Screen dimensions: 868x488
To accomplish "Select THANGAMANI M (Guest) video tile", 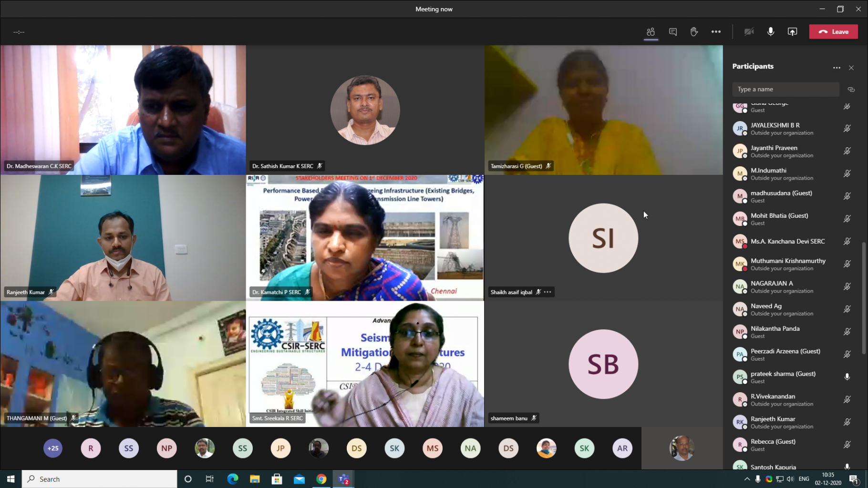I will pyautogui.click(x=123, y=364).
